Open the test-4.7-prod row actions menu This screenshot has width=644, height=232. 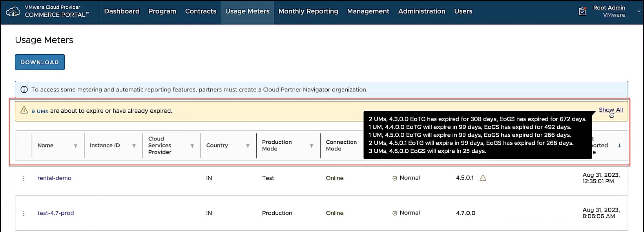click(24, 213)
